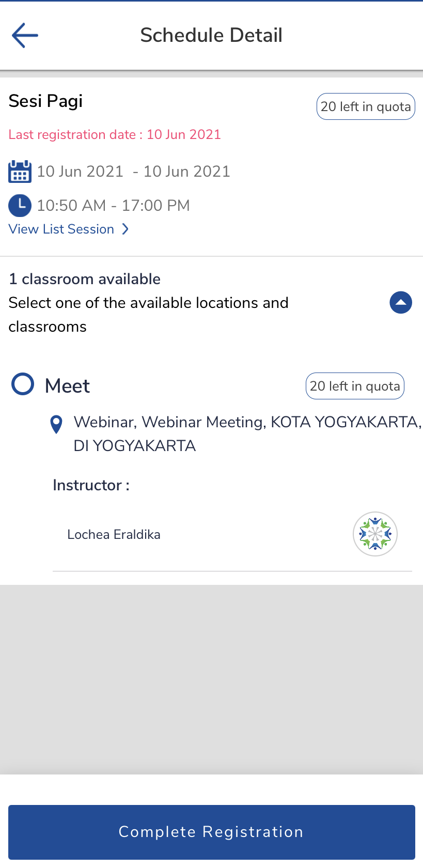Tap the 10 Jun 2021 date range text
The image size is (423, 868).
pyautogui.click(x=134, y=172)
